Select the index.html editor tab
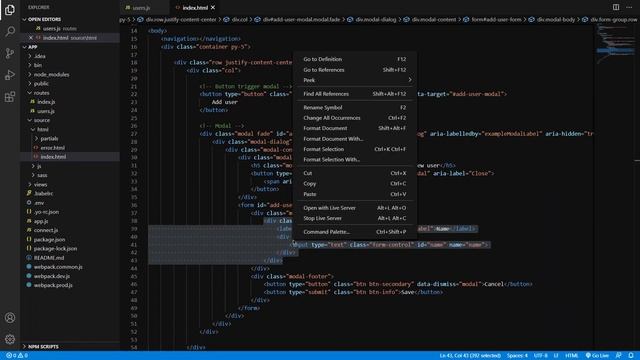640x360 pixels. click(195, 8)
